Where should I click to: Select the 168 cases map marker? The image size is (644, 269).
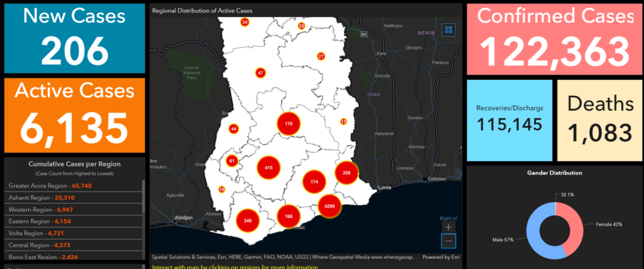coord(288,216)
